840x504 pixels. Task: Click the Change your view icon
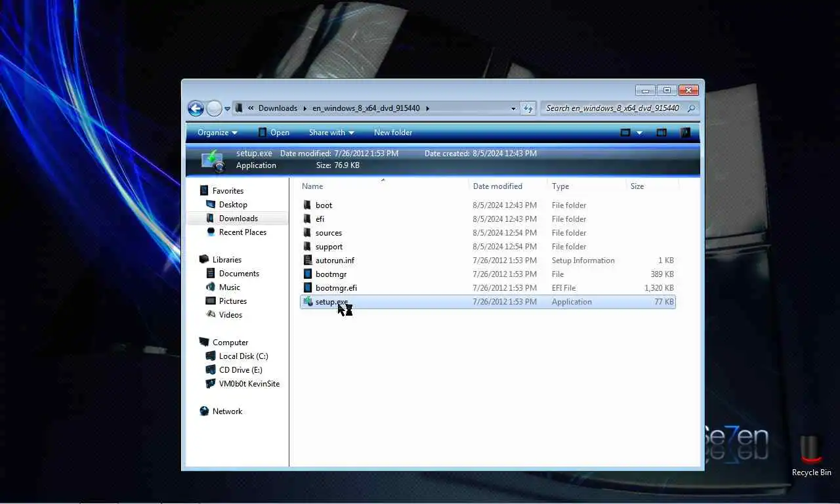coord(625,133)
